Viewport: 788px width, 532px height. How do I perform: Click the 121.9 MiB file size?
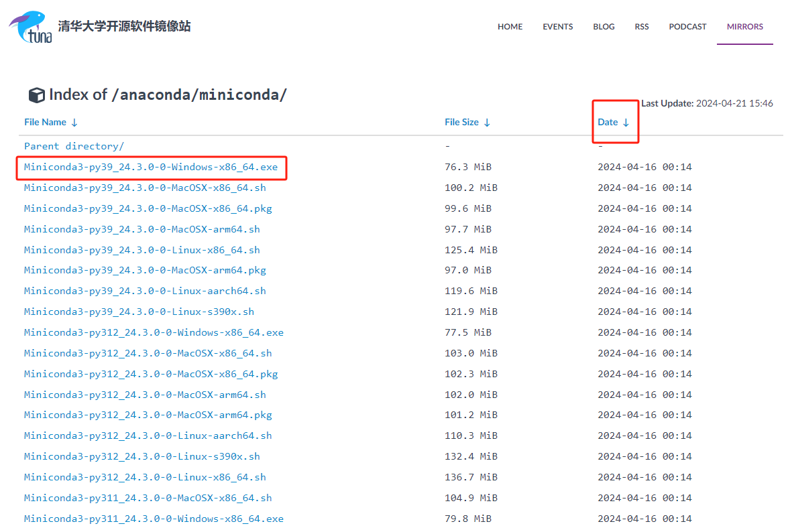pyautogui.click(x=471, y=312)
